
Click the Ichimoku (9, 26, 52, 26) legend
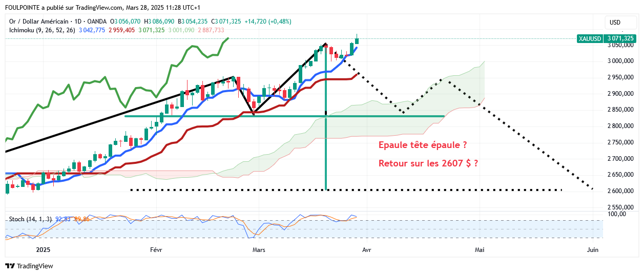(42, 30)
